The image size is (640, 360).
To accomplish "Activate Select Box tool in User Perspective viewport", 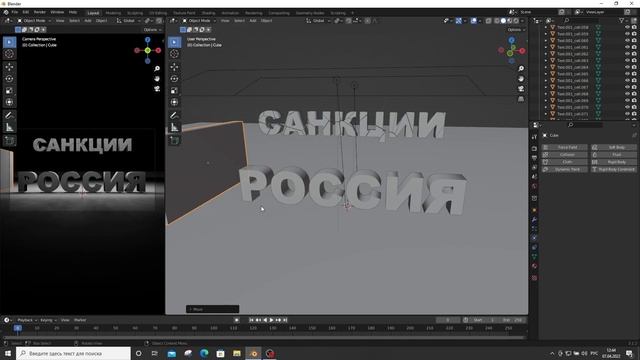I will [174, 42].
